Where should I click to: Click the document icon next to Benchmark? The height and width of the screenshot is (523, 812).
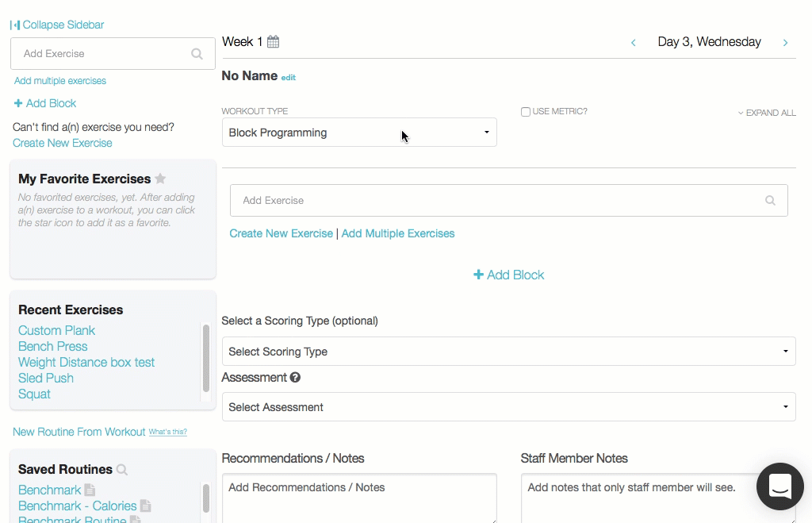click(90, 490)
